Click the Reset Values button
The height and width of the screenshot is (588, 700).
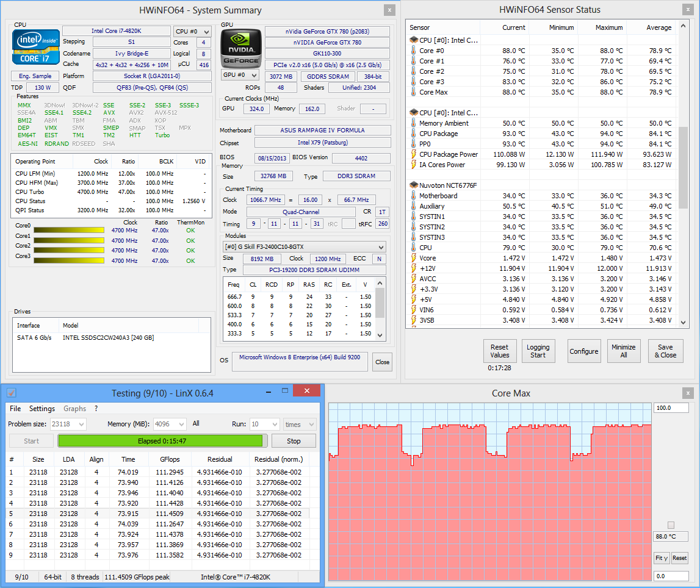(x=500, y=351)
